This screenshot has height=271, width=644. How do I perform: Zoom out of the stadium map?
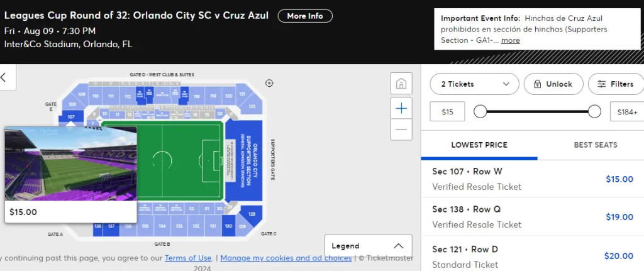[x=401, y=130]
